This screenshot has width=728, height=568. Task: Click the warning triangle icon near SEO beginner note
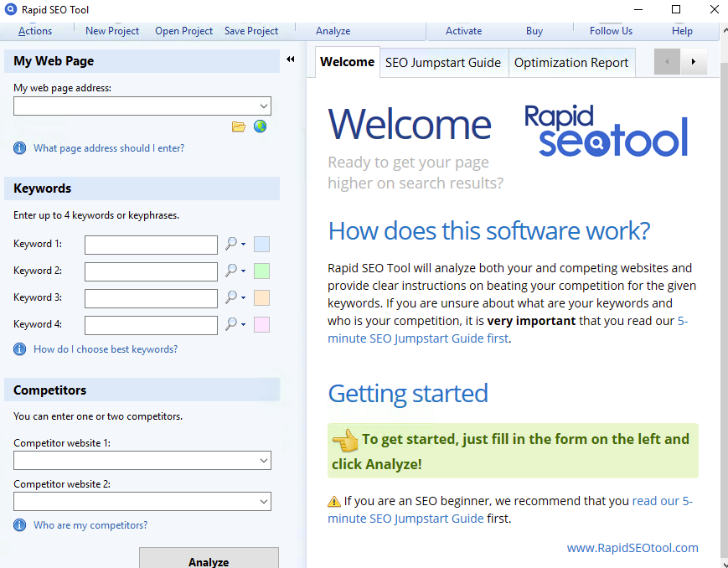click(333, 501)
